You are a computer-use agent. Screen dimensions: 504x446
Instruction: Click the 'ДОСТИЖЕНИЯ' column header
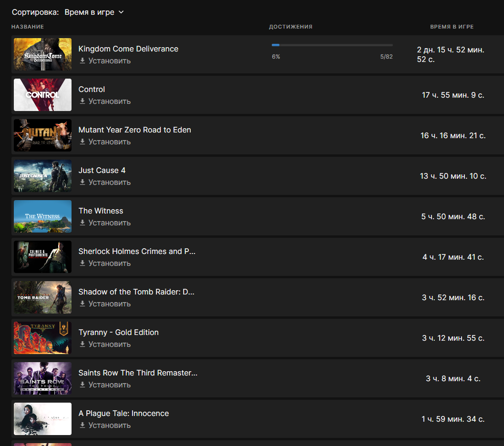pyautogui.click(x=290, y=27)
